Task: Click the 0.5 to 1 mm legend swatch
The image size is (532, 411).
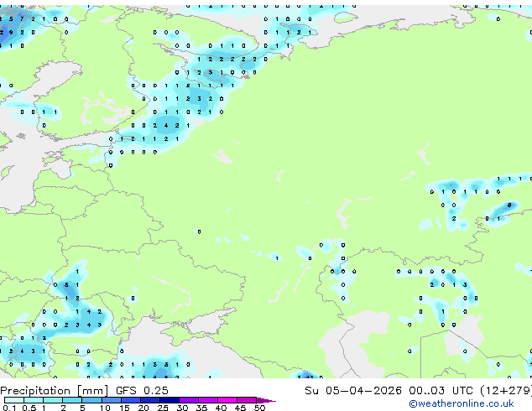Action: [34, 400]
